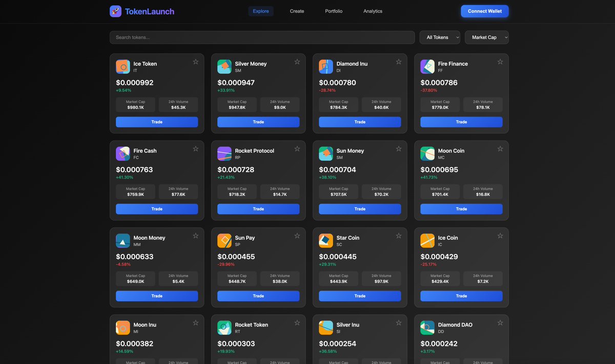Focus the Search tokens input field
Screen dimensions: 615x364
tap(262, 37)
